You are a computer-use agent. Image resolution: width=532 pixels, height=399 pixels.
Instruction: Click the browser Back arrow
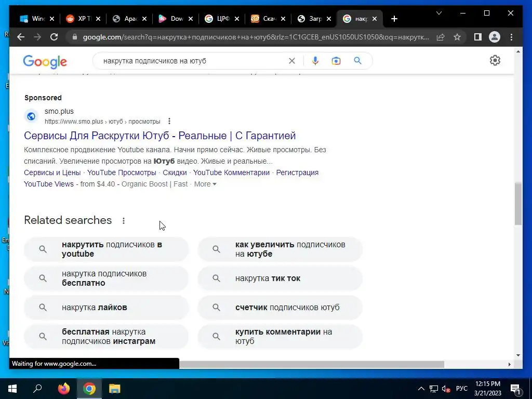coord(21,37)
